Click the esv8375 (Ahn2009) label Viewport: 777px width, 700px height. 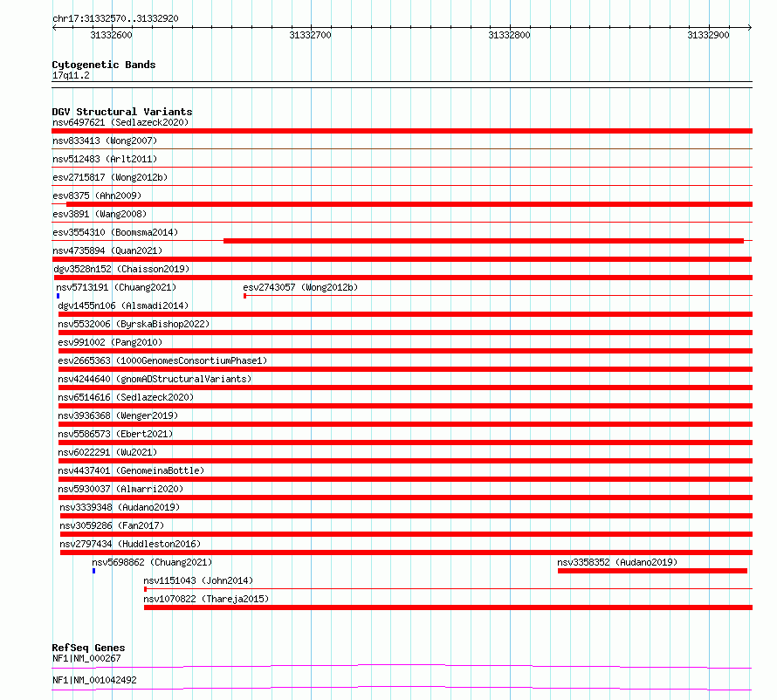click(97, 196)
